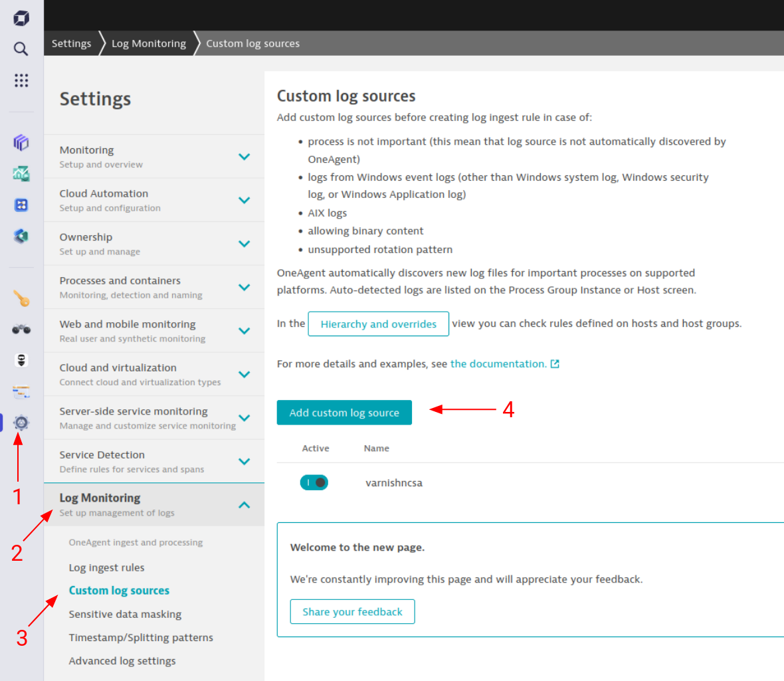Select Custom log sources submenu item
Image resolution: width=784 pixels, height=681 pixels.
119,591
